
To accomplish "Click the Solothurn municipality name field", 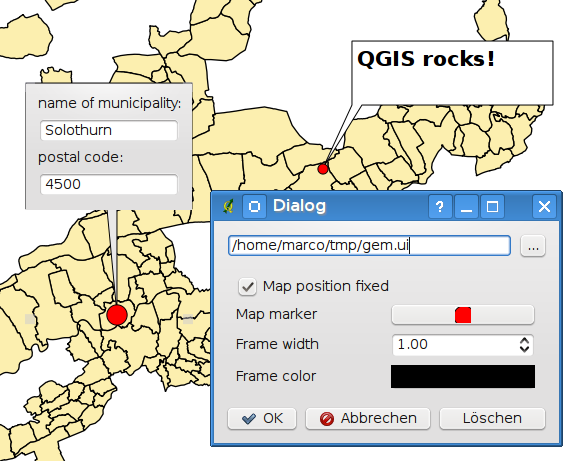I will [x=109, y=130].
